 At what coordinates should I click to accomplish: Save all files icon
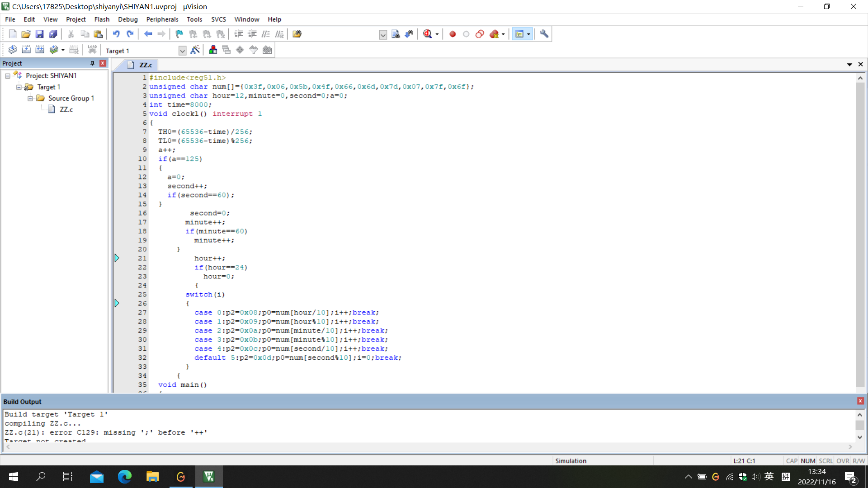point(53,34)
